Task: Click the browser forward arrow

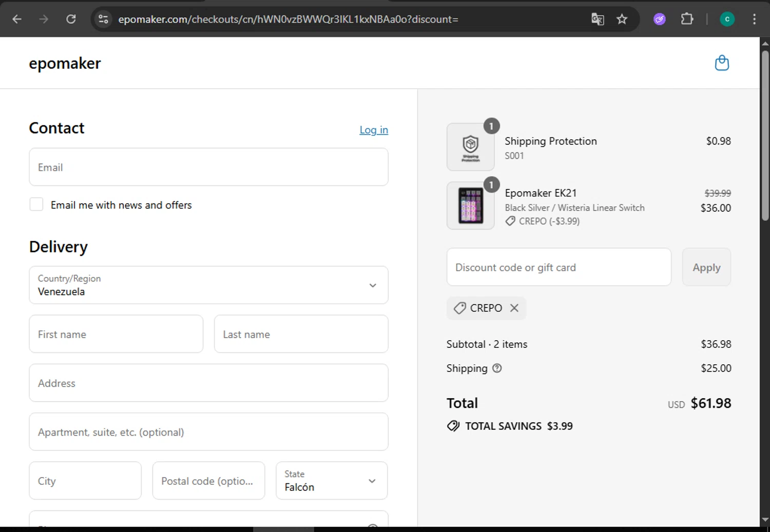Action: click(x=44, y=19)
